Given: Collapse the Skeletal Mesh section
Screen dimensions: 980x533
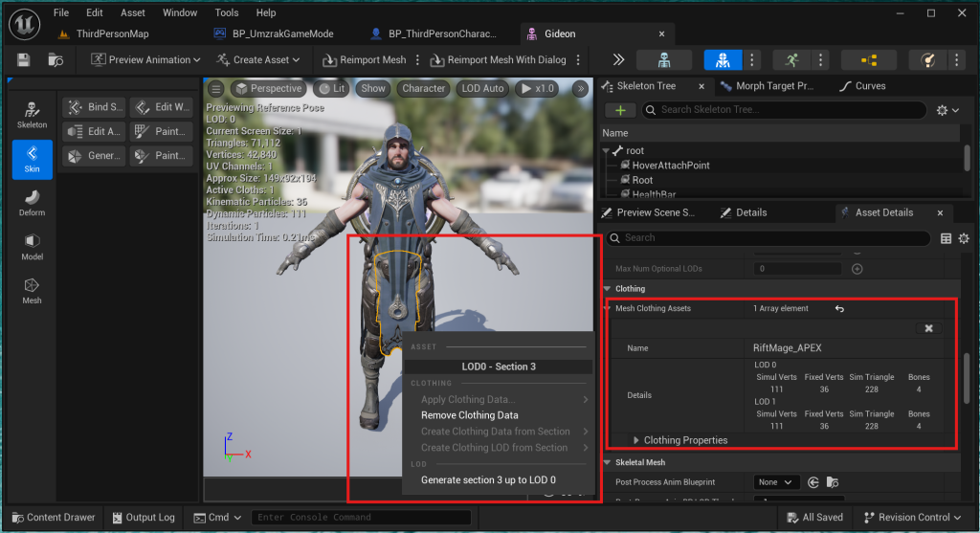Looking at the screenshot, I should coord(607,462).
